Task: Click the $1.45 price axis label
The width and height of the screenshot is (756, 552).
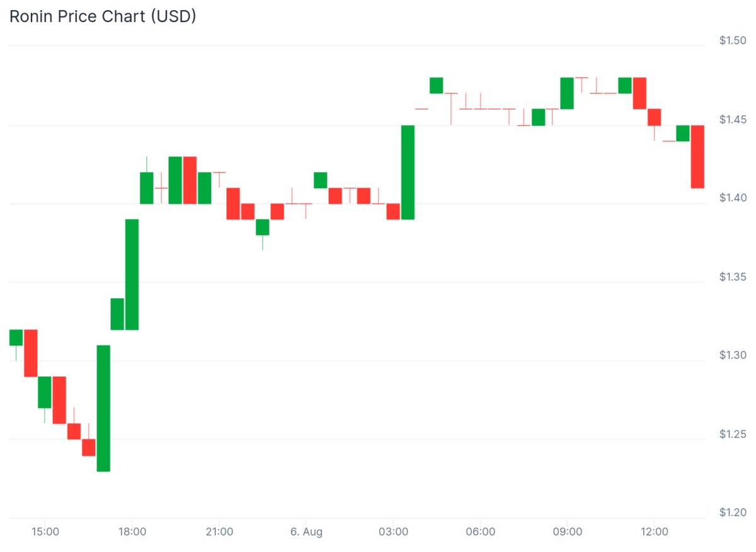Action: pos(733,120)
